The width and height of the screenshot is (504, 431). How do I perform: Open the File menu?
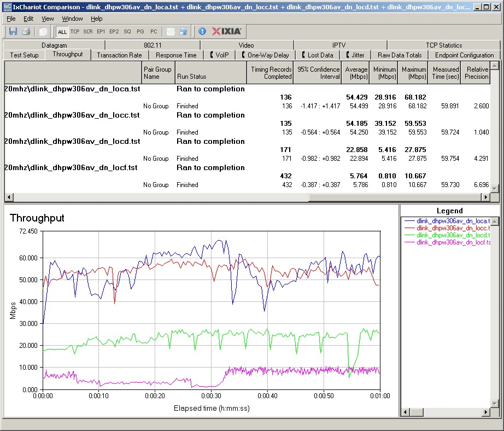[11, 19]
